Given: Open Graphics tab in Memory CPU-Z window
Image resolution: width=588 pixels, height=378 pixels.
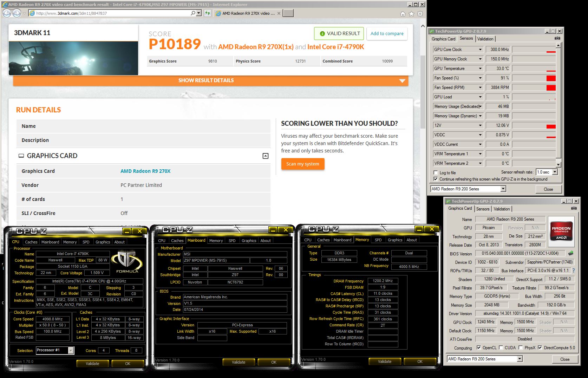Looking at the screenshot, I should (395, 240).
